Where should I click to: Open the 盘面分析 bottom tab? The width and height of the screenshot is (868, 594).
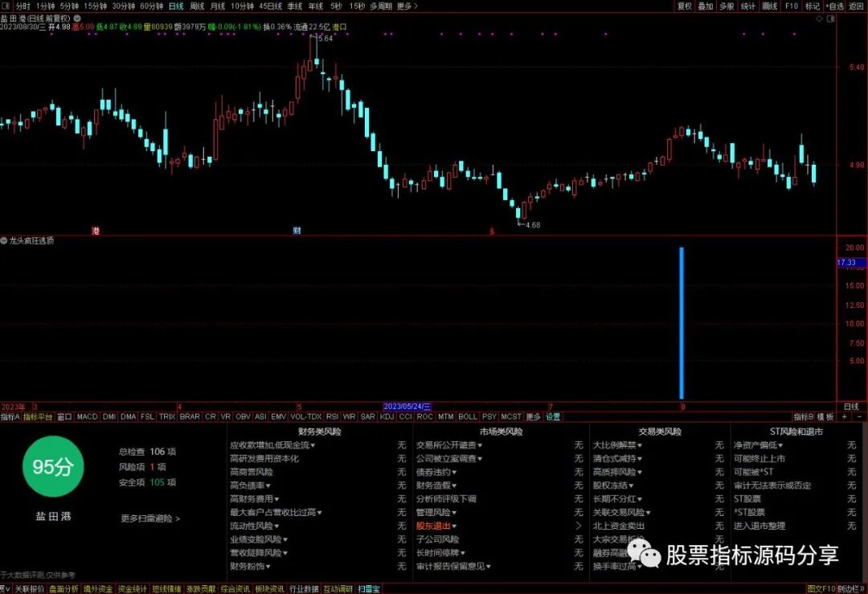[64, 589]
